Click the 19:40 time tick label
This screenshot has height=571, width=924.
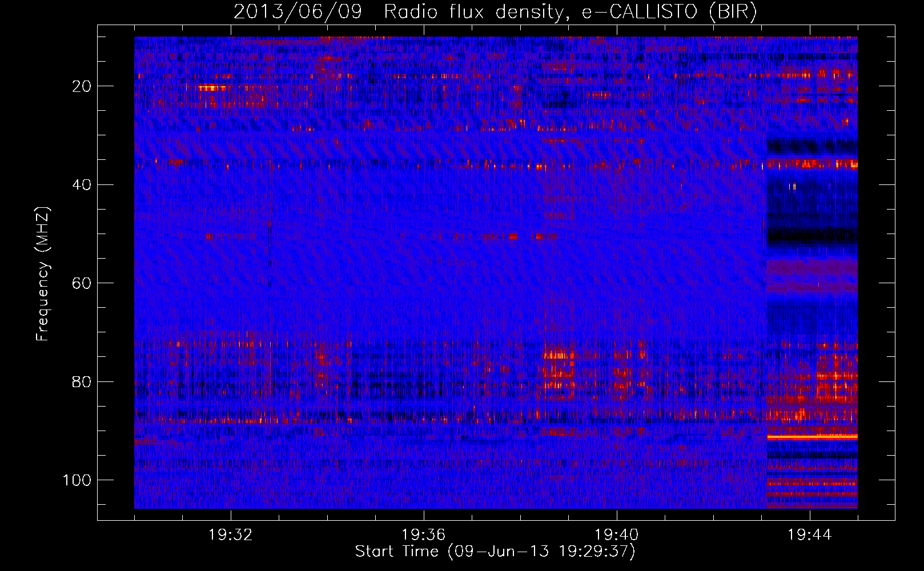coord(616,535)
